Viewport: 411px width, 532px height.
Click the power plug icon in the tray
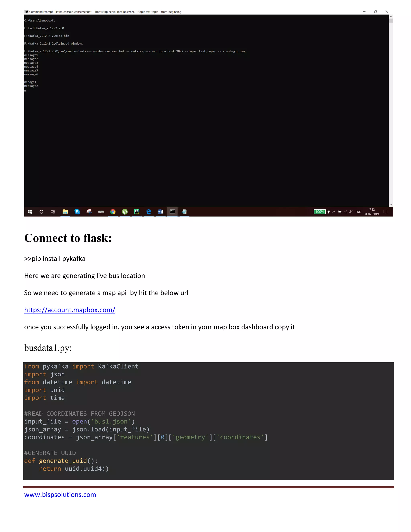pyautogui.click(x=329, y=212)
